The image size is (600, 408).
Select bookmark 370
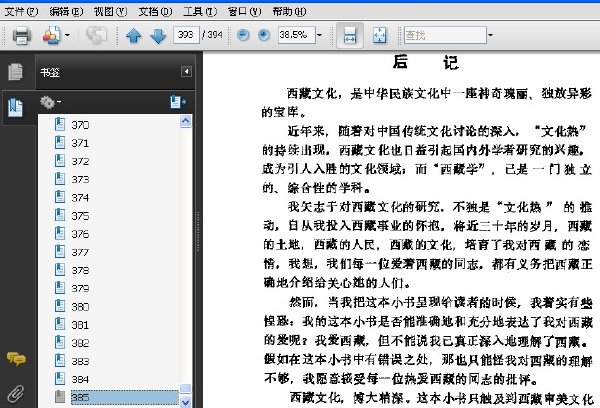[80, 125]
